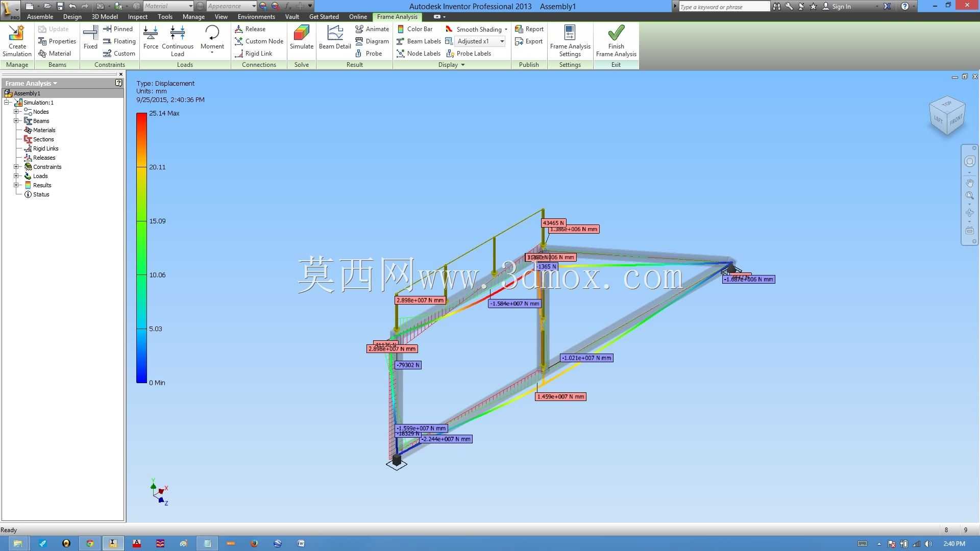
Task: Open the Inspect tab
Action: tap(138, 17)
